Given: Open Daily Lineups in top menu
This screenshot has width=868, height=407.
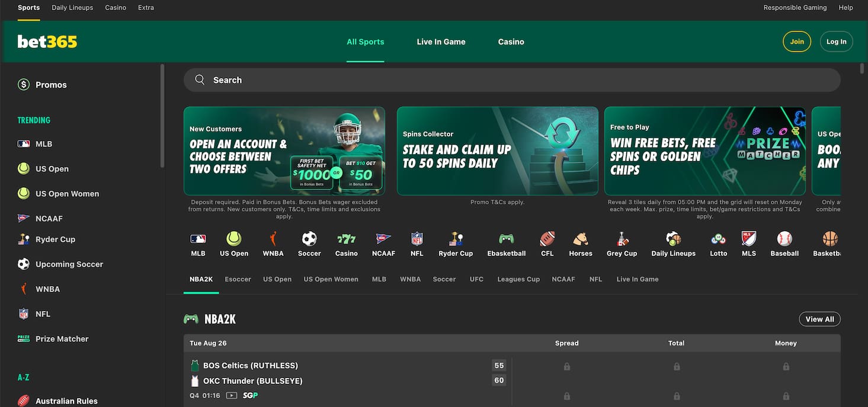Looking at the screenshot, I should coord(72,8).
